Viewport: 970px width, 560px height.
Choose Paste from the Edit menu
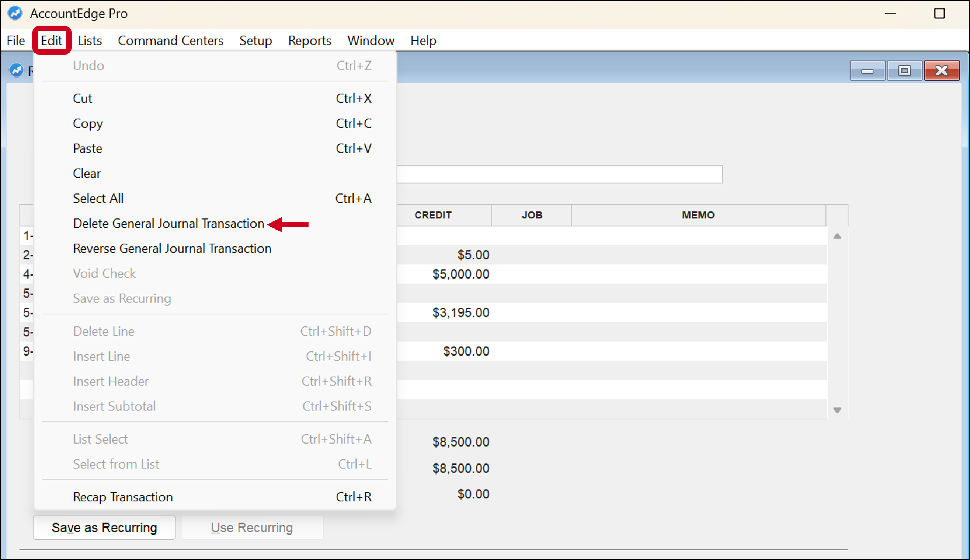click(215, 148)
